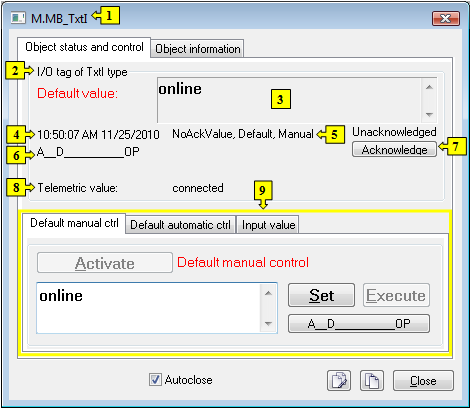471x409 pixels.
Task: Click the up arrow of the default value display scrollbar
Action: point(429,87)
